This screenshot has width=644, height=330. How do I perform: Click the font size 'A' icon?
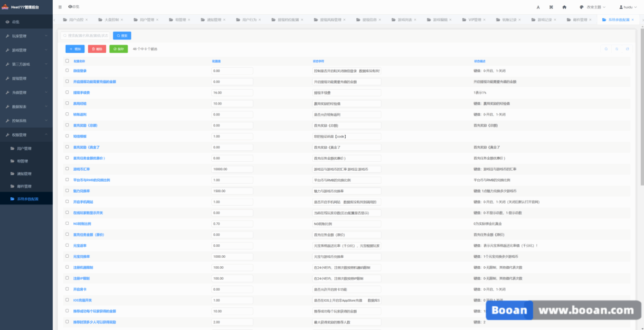pyautogui.click(x=538, y=6)
